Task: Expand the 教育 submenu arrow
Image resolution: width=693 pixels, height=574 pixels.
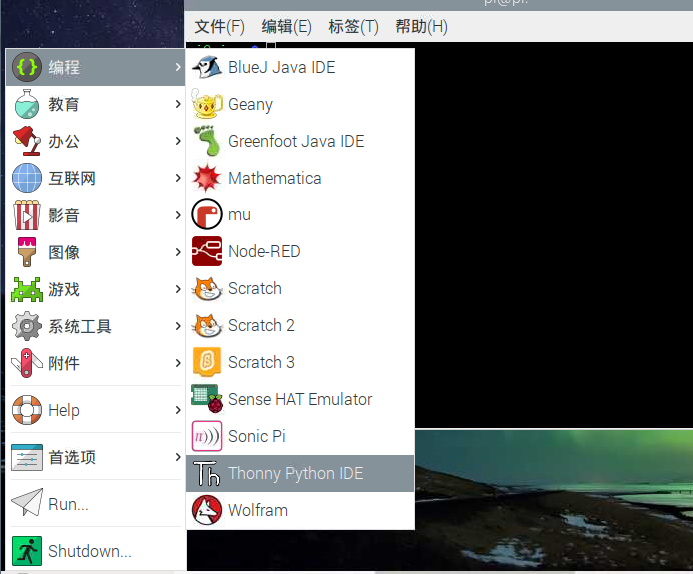Action: pos(178,104)
